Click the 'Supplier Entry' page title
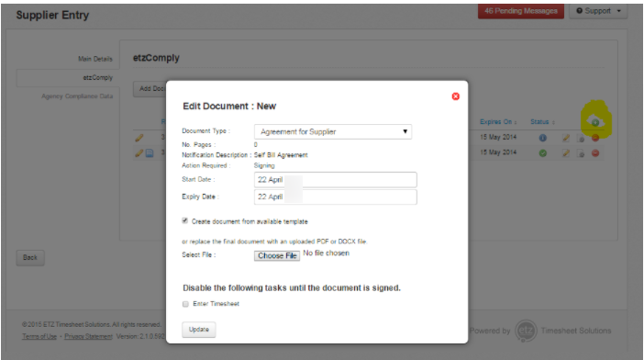Viewport: 644px width, 360px height. pos(52,16)
